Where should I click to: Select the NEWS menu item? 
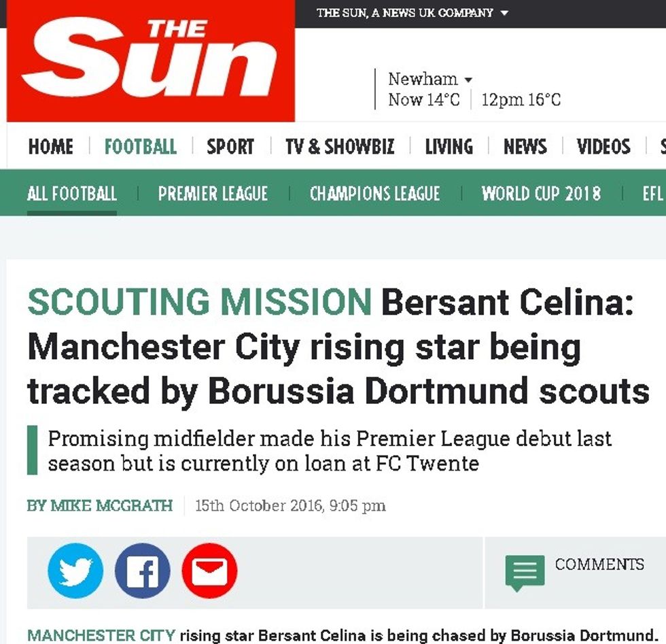coord(525,146)
